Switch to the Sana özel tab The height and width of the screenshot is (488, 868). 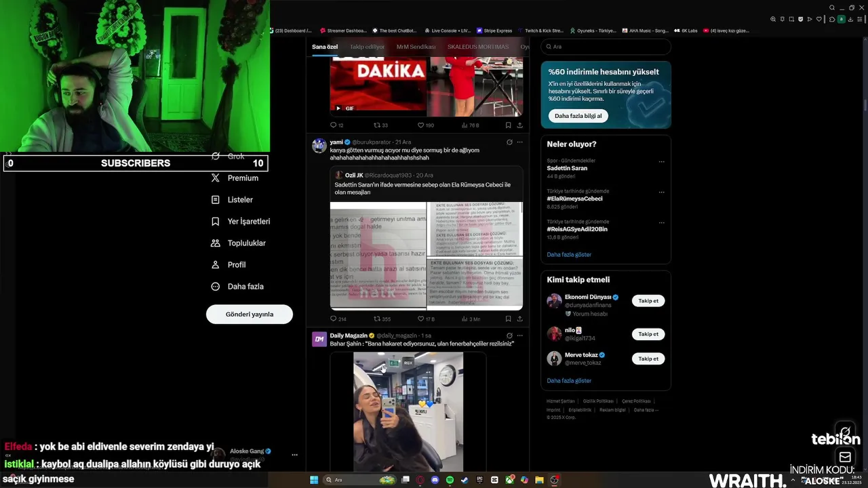[x=325, y=47]
